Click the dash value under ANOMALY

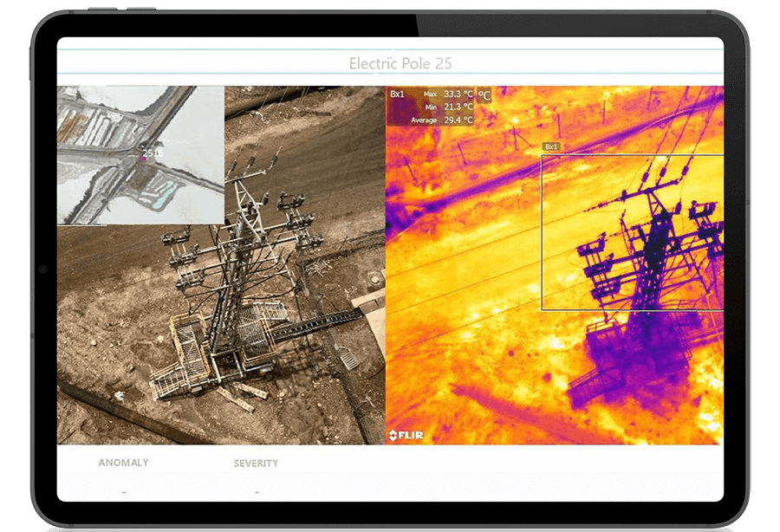coord(123,491)
